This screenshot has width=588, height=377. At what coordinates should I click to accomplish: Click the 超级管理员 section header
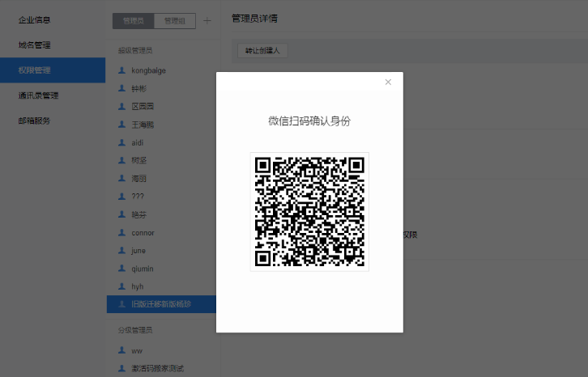point(135,50)
